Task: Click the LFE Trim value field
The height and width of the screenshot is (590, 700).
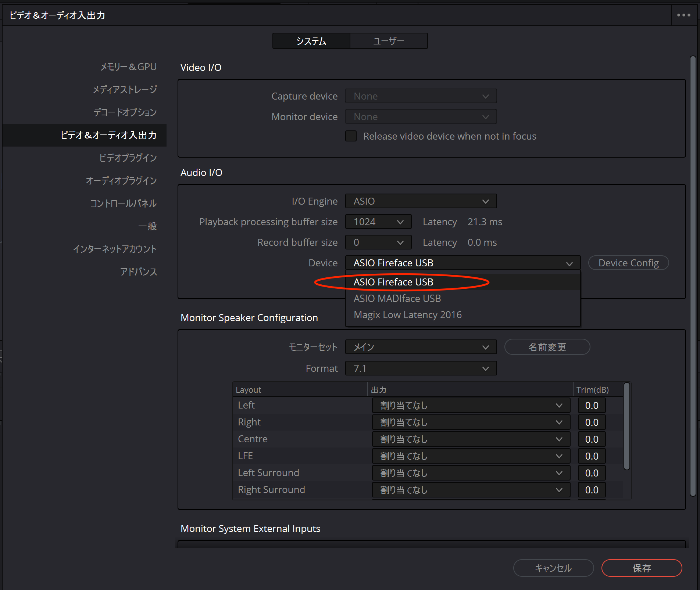Action: pyautogui.click(x=592, y=456)
